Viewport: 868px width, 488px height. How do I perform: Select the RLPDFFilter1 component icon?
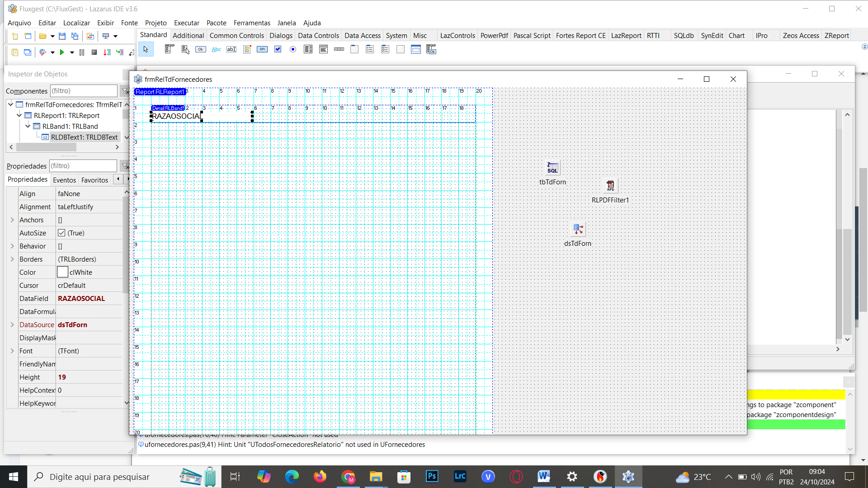tap(610, 185)
